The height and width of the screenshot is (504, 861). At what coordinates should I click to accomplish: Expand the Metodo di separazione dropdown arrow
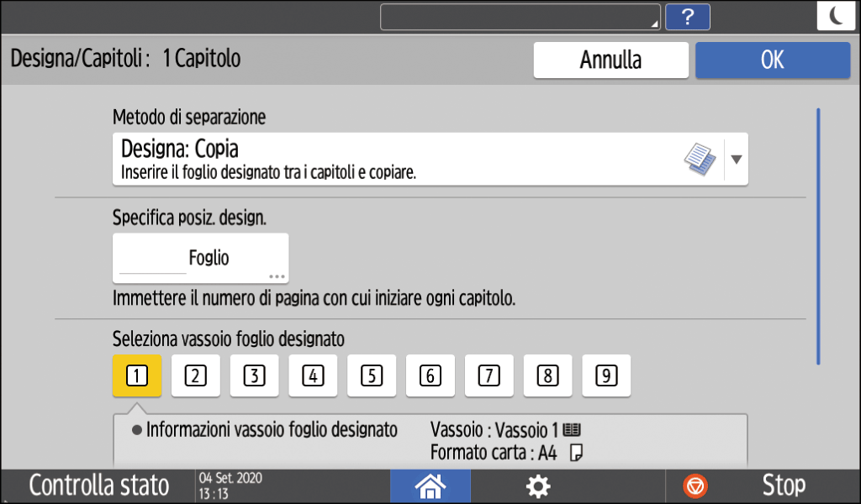(737, 158)
